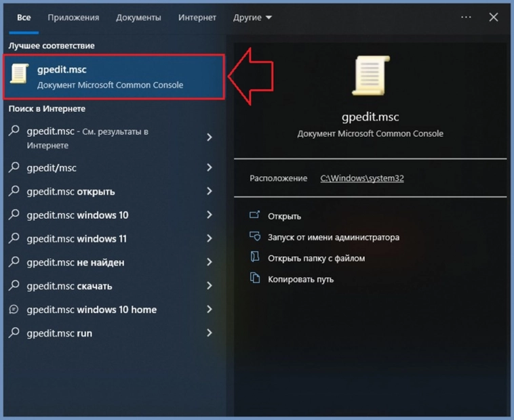
Task: Click search icon beside 'gpedit.msc windows 10'
Action: (14, 214)
